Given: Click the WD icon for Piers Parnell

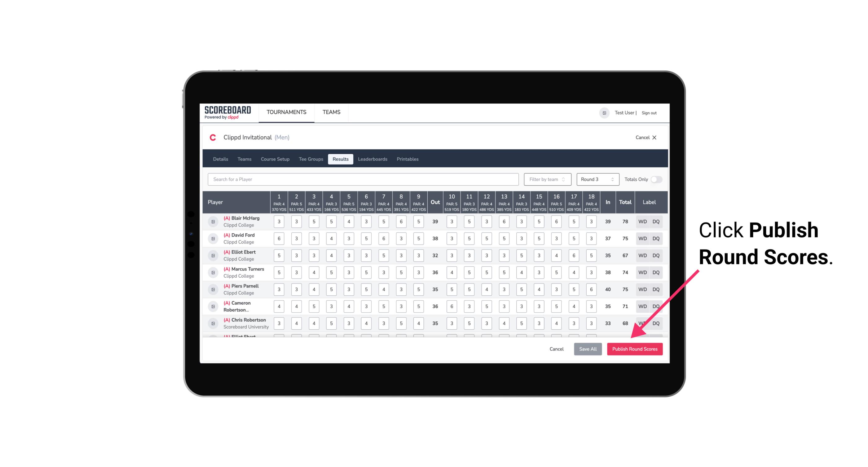Looking at the screenshot, I should [643, 289].
